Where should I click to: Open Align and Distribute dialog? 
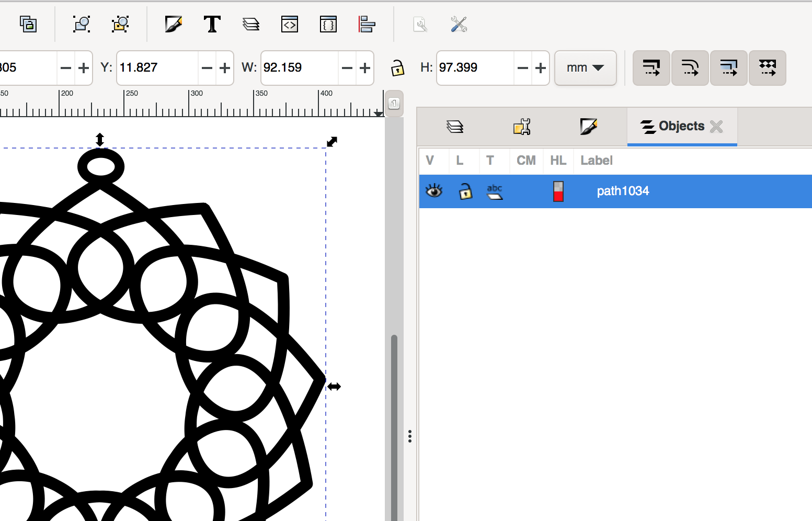pyautogui.click(x=367, y=24)
